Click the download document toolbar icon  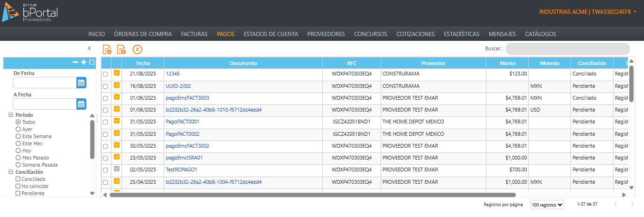[107, 49]
